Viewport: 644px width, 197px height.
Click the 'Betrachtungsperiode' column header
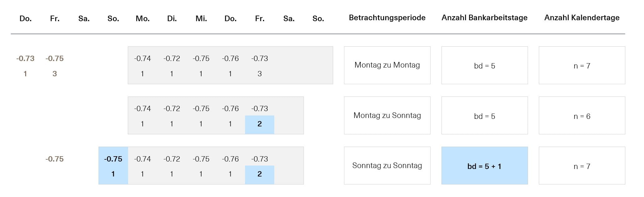tap(387, 18)
